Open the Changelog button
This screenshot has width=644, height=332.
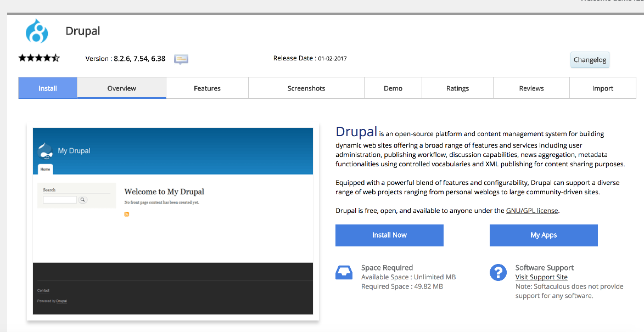[x=590, y=59]
